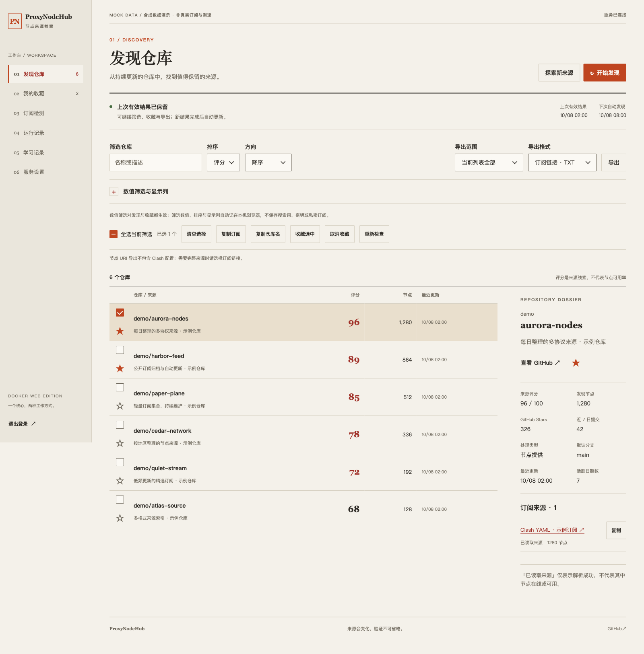Screen dimensions: 644x654
Task: Click the 收藏选中 button
Action: tap(305, 234)
